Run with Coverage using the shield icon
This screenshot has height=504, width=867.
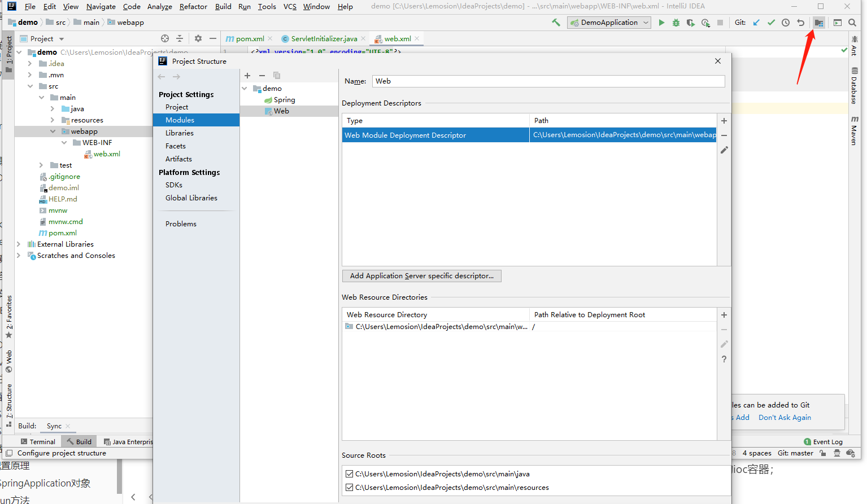click(690, 23)
